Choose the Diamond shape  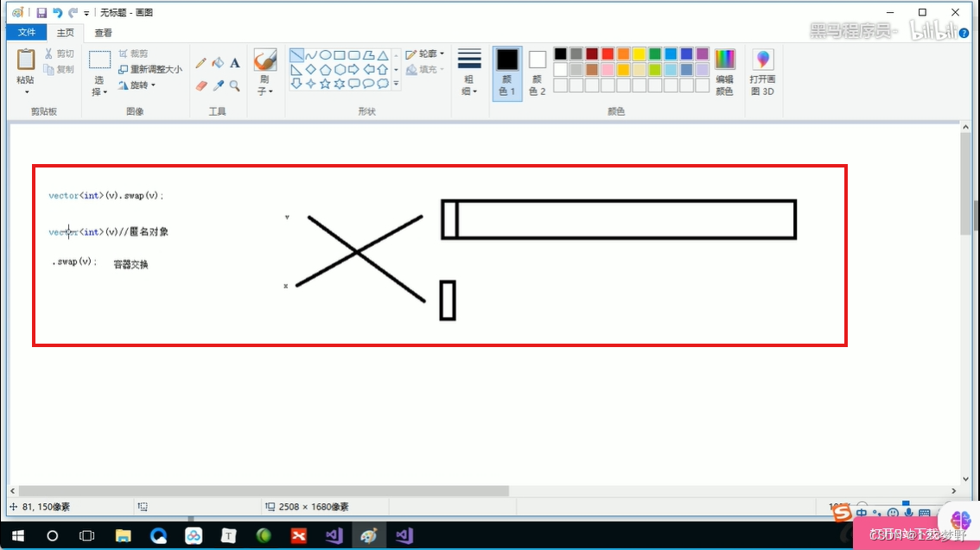310,69
